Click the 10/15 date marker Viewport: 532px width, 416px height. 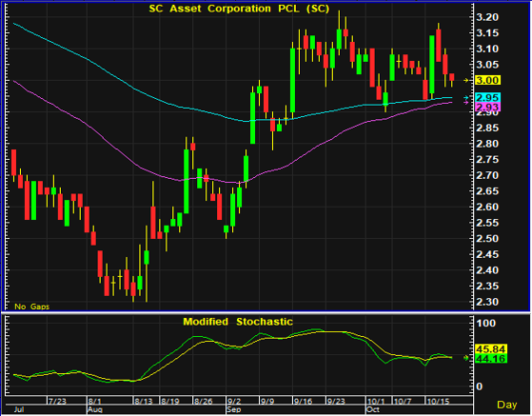tap(438, 402)
